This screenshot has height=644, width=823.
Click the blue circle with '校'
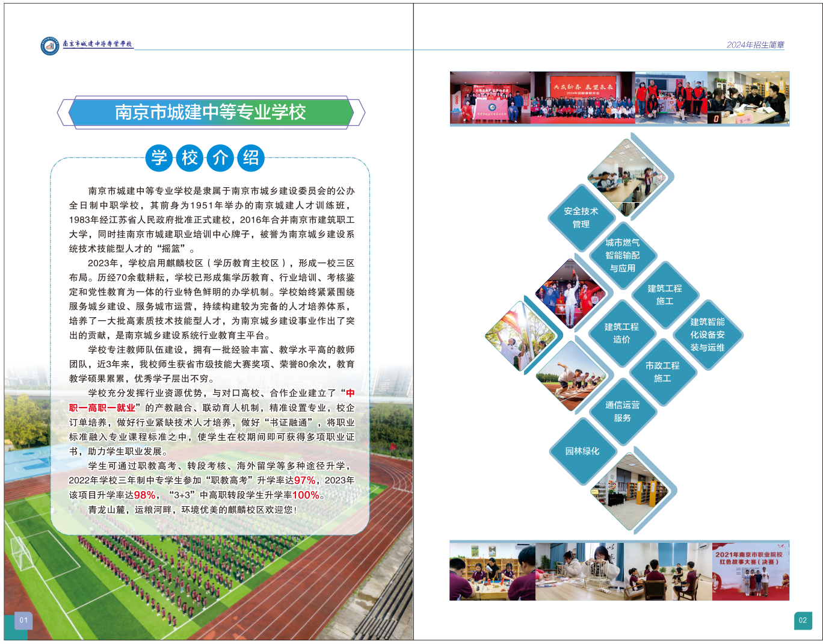[190, 158]
